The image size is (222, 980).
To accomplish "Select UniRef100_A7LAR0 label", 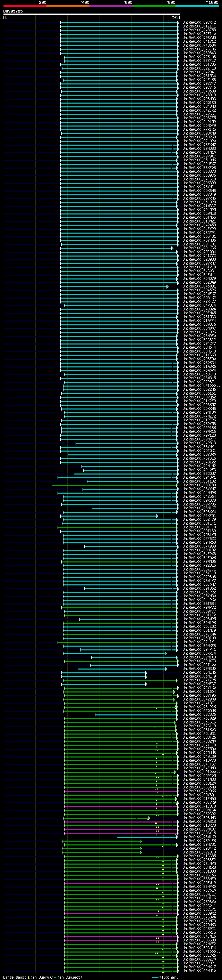I will (x=199, y=141).
